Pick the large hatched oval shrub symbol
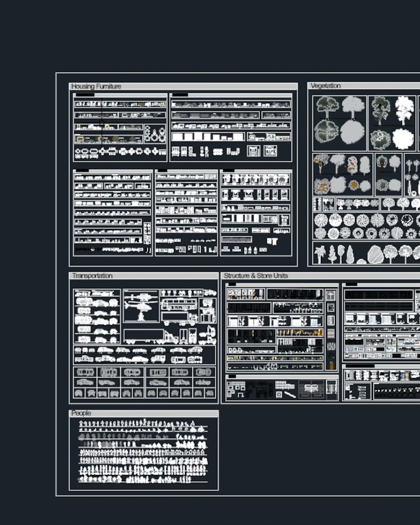 (x=375, y=254)
